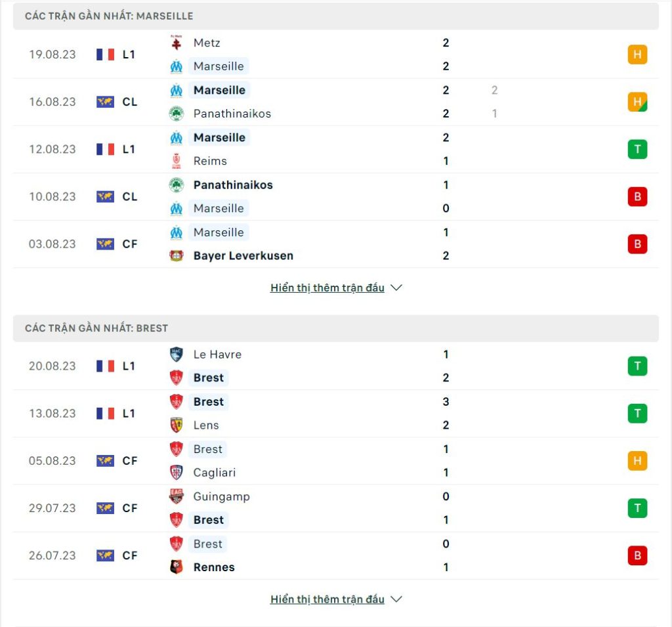672x627 pixels.
Task: Expand more Marseille matches via chevron
Action: (396, 288)
